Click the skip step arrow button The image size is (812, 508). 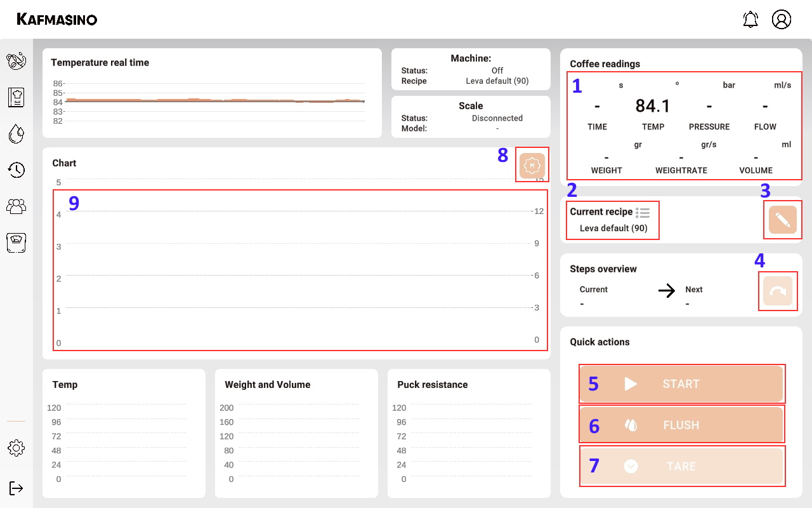tap(778, 291)
